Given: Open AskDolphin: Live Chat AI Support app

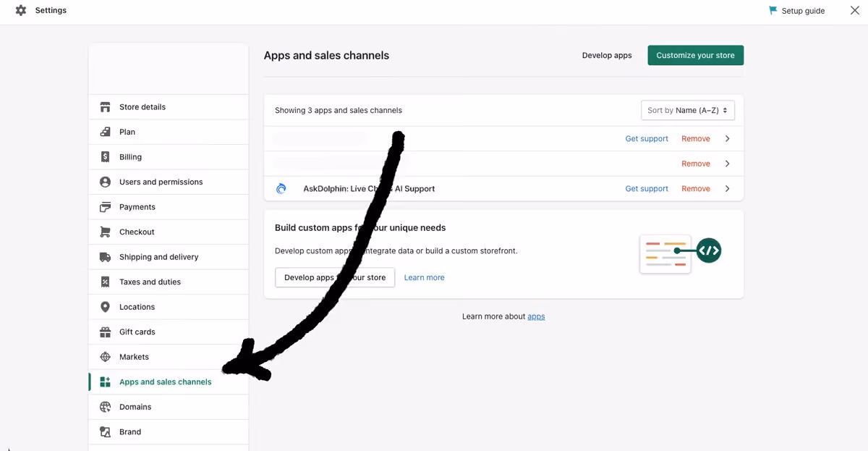Looking at the screenshot, I should [x=369, y=188].
